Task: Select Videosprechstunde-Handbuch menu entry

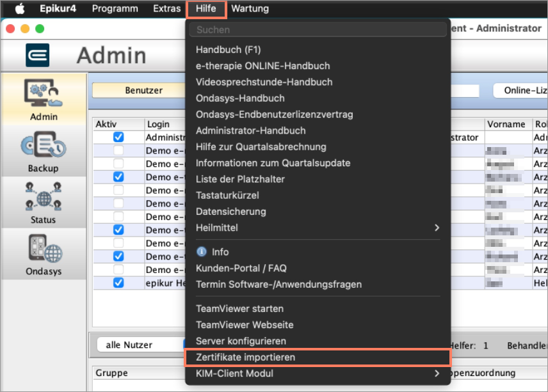Action: 318,82
